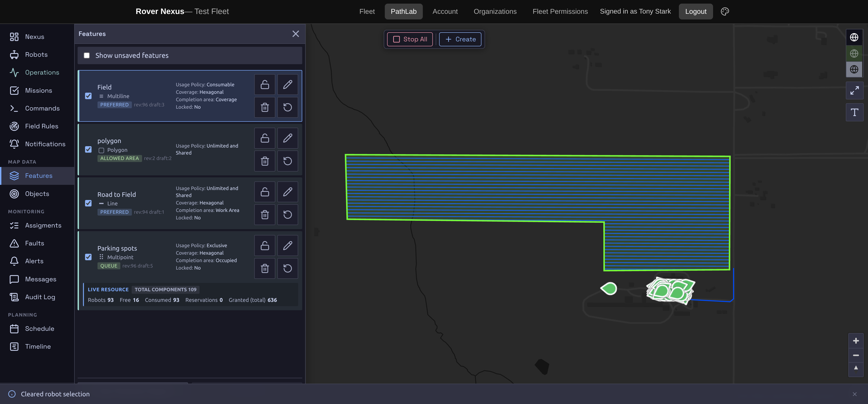Click the Logout button
Image resolution: width=868 pixels, height=404 pixels.
[695, 12]
